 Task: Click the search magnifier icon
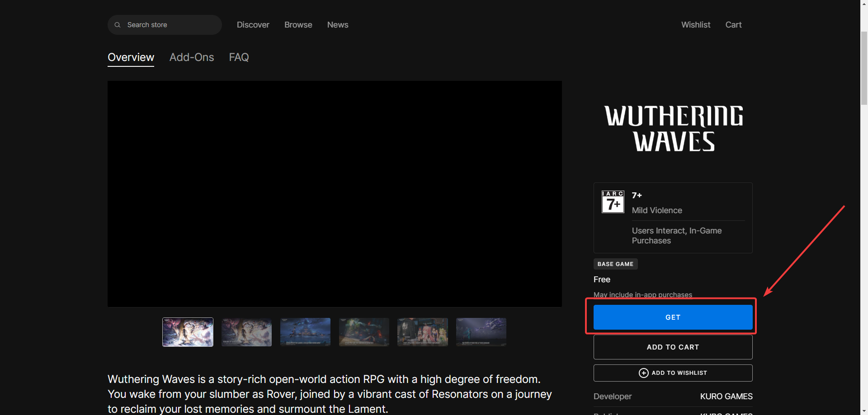118,25
